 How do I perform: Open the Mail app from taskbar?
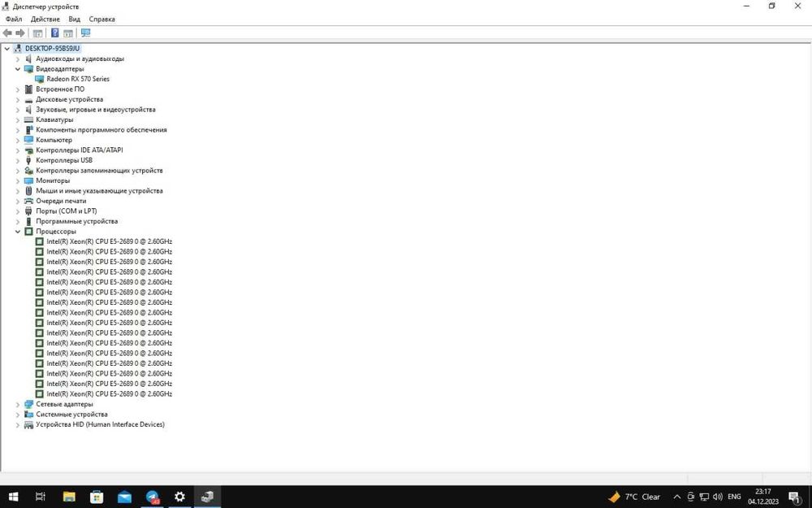124,497
